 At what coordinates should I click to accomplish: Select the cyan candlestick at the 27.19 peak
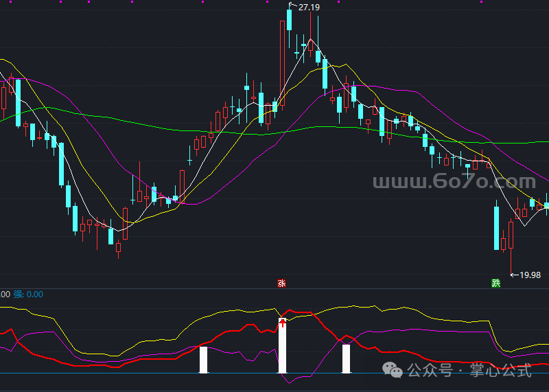[x=289, y=17]
